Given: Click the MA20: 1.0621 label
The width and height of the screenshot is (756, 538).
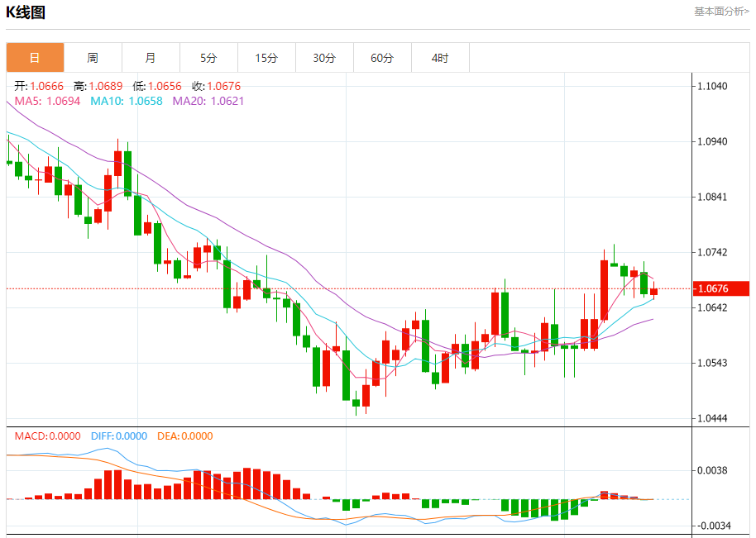Looking at the screenshot, I should tap(208, 101).
